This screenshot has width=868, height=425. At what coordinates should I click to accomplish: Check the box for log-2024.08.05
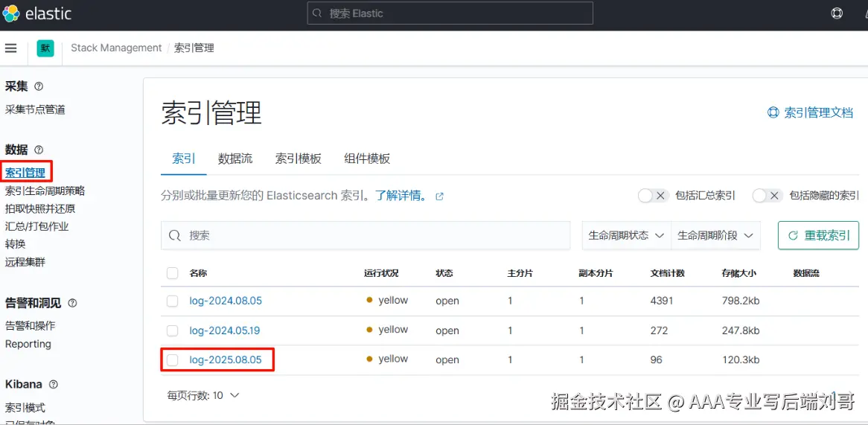click(173, 301)
